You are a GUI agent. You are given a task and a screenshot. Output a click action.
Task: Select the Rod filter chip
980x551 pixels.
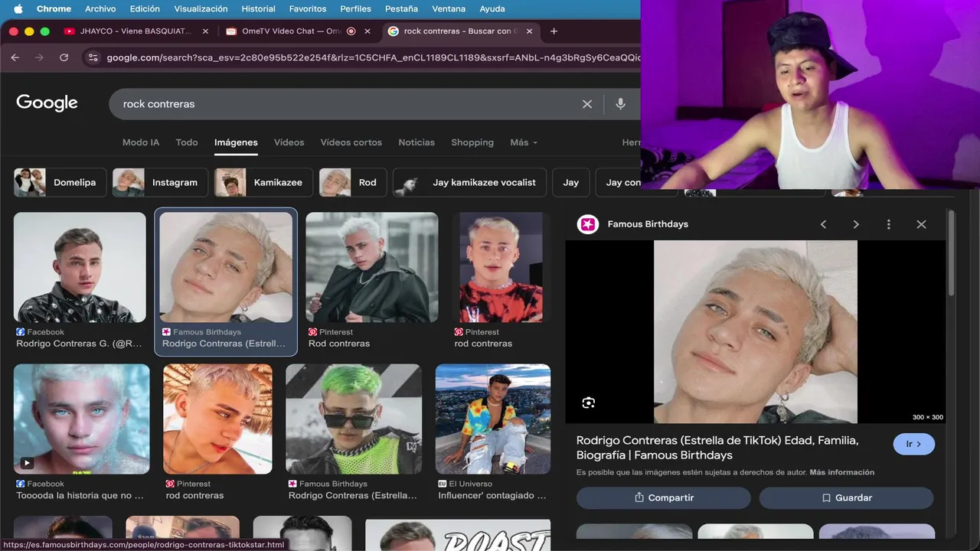[x=353, y=182]
